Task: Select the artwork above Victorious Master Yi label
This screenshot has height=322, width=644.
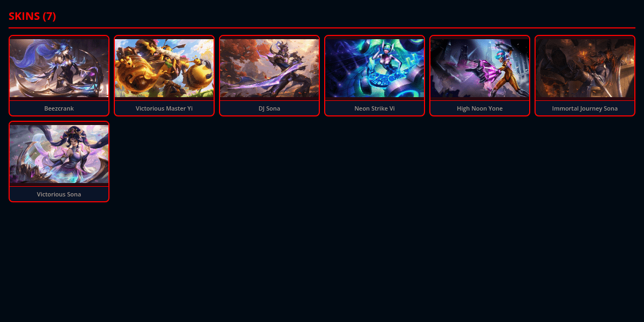Action: 164,68
